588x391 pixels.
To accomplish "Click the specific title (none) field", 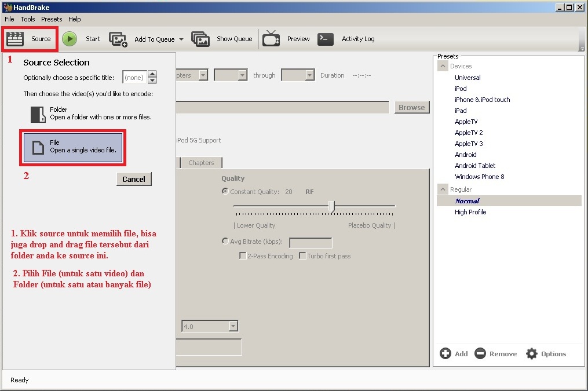I will point(135,77).
